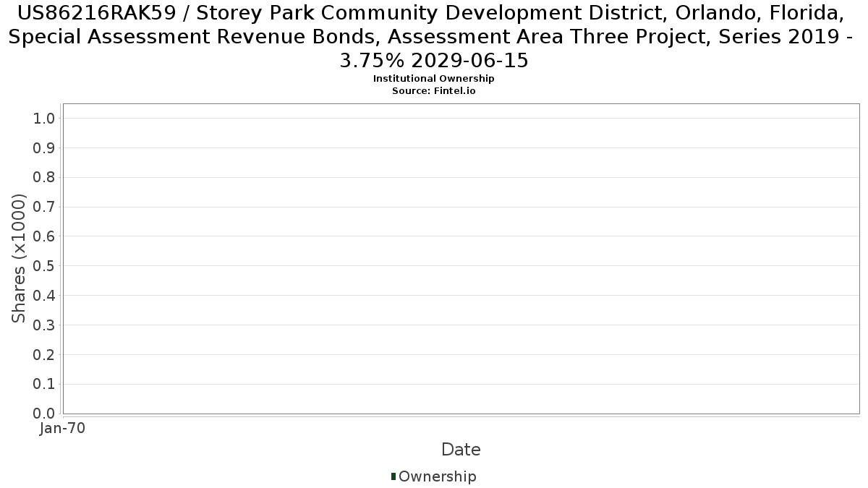The width and height of the screenshot is (868, 488).
Task: Click the 0.5 y-axis tick label
Action: pyautogui.click(x=44, y=266)
